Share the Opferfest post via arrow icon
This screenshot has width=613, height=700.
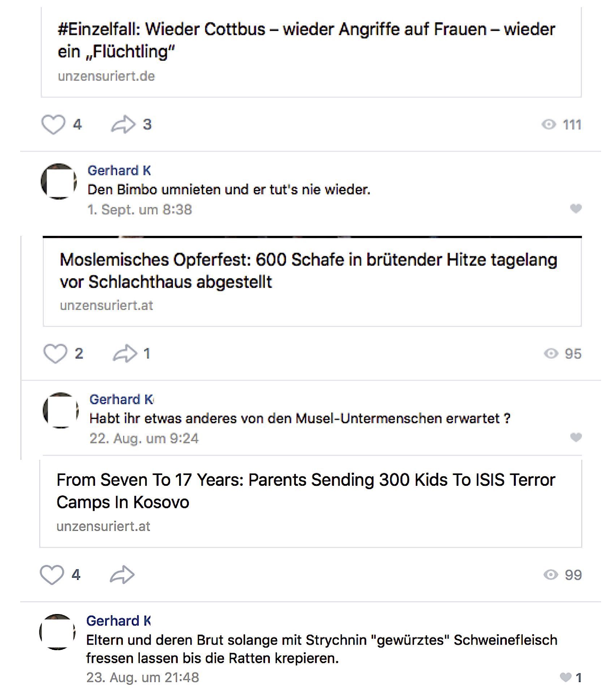125,354
